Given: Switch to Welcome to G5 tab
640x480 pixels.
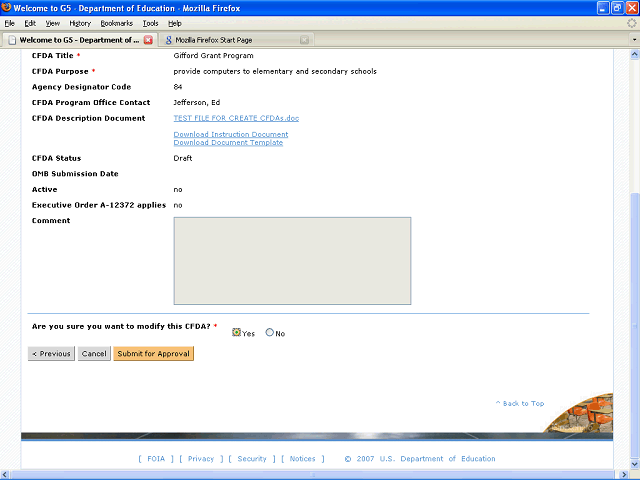Looking at the screenshot, I should [x=80, y=40].
